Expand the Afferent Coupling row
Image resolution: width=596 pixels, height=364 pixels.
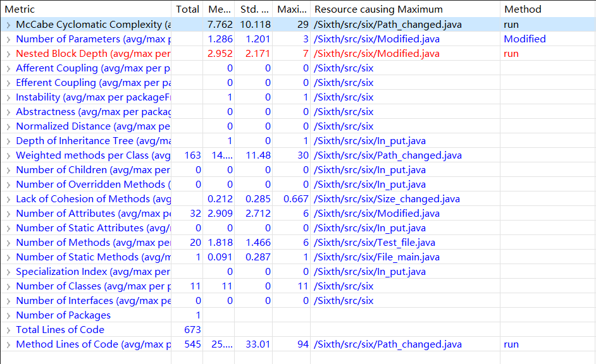[8, 69]
